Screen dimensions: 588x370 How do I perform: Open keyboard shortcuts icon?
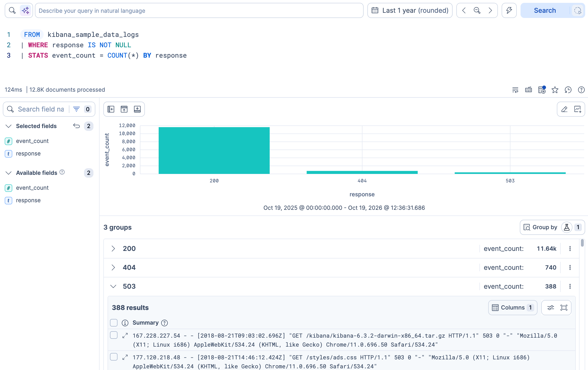[x=528, y=90]
